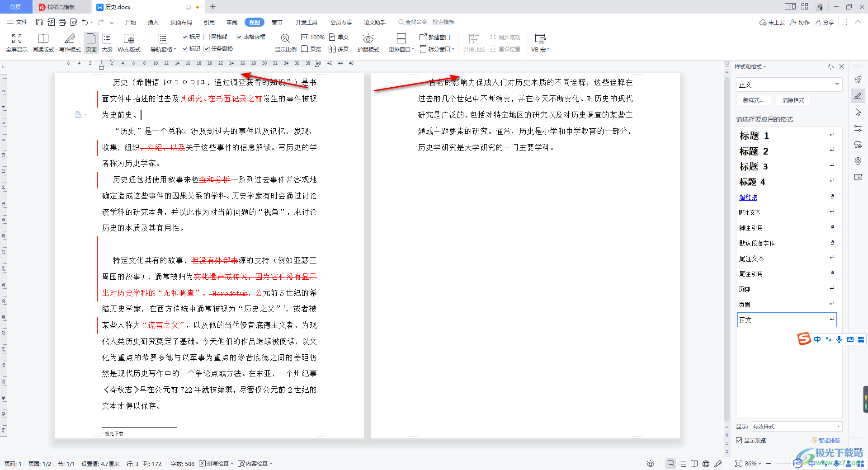
Task: Select the page view (页面) button
Action: 91,43
